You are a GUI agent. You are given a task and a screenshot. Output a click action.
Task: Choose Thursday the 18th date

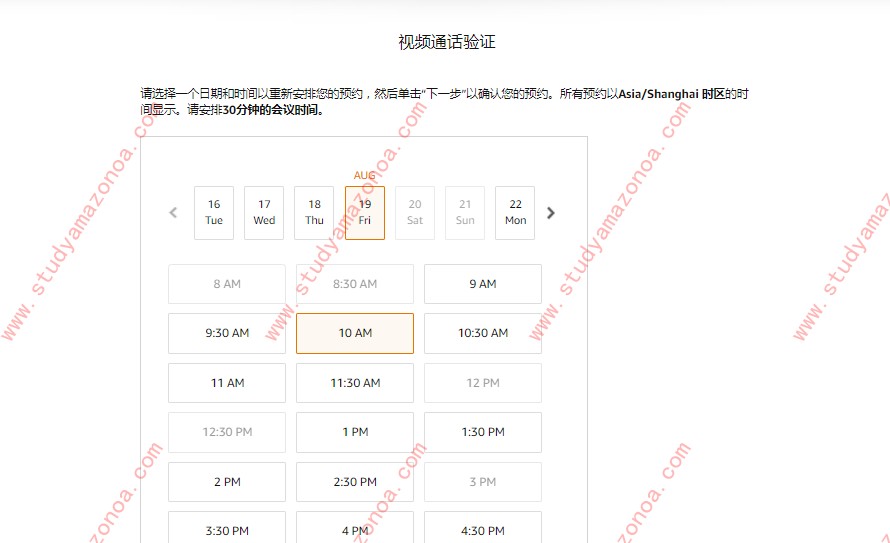[314, 213]
